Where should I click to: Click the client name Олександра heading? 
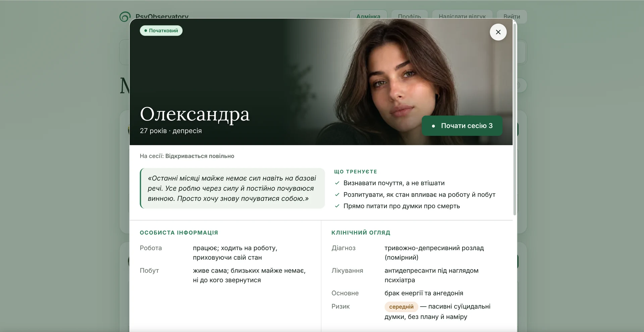click(195, 114)
